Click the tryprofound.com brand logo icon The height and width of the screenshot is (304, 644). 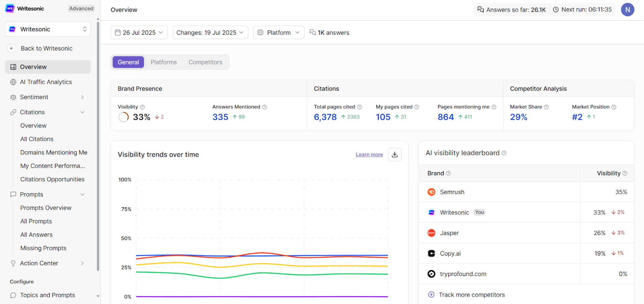pos(431,274)
